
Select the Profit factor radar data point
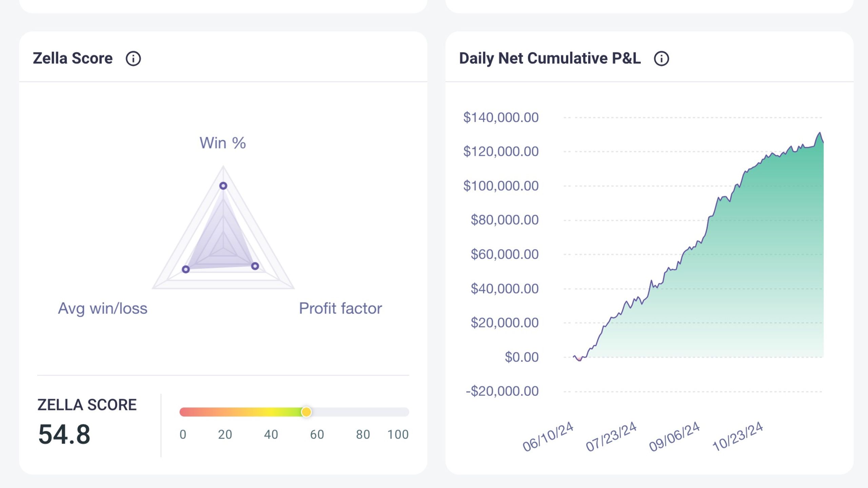[255, 266]
